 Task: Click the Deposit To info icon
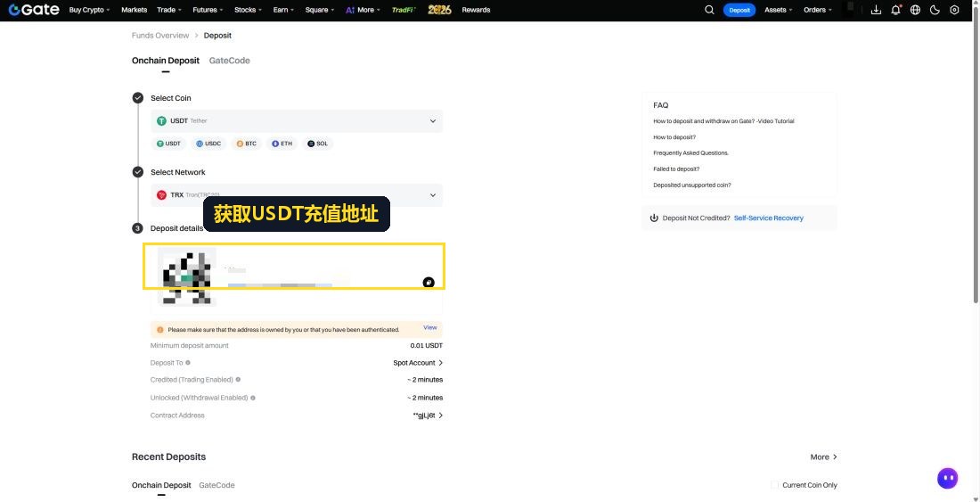coord(188,363)
